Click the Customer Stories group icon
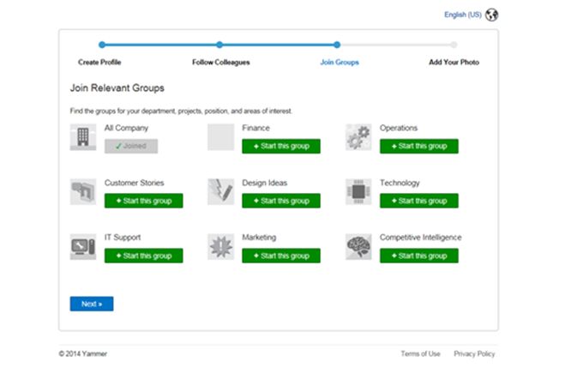This screenshot has height=392, width=565. pyautogui.click(x=83, y=192)
